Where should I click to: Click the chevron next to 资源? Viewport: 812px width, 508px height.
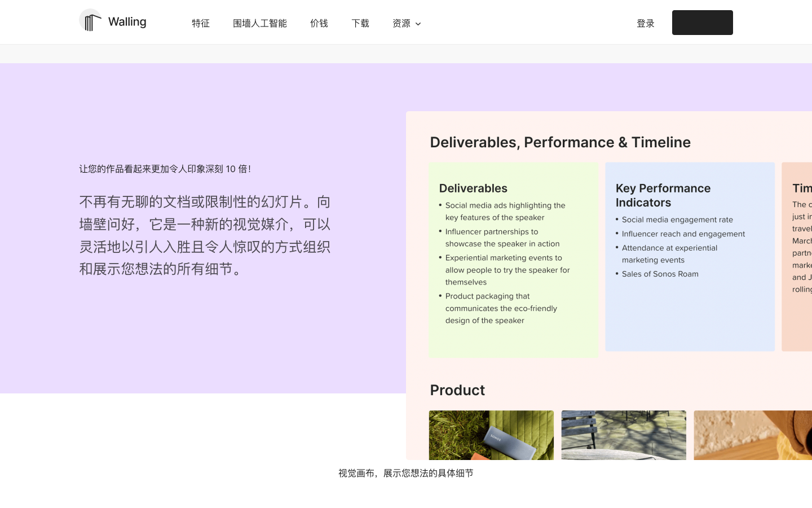(418, 24)
